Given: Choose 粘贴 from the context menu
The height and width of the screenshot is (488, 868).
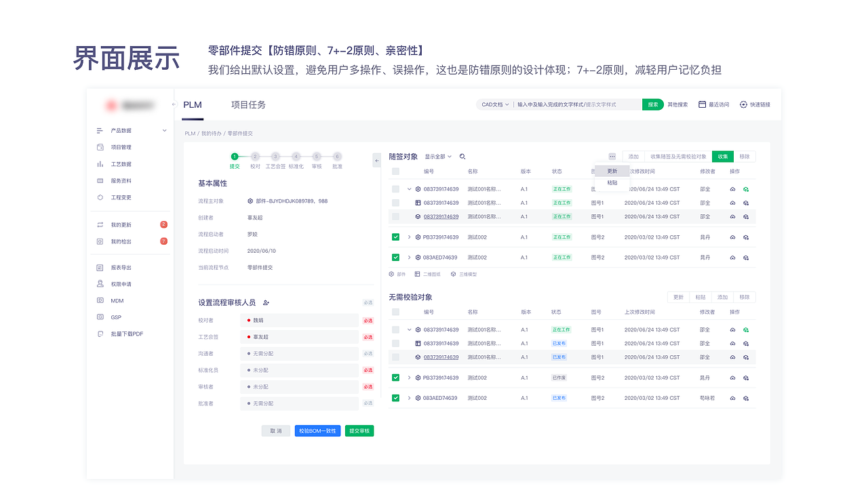Looking at the screenshot, I should tap(612, 182).
